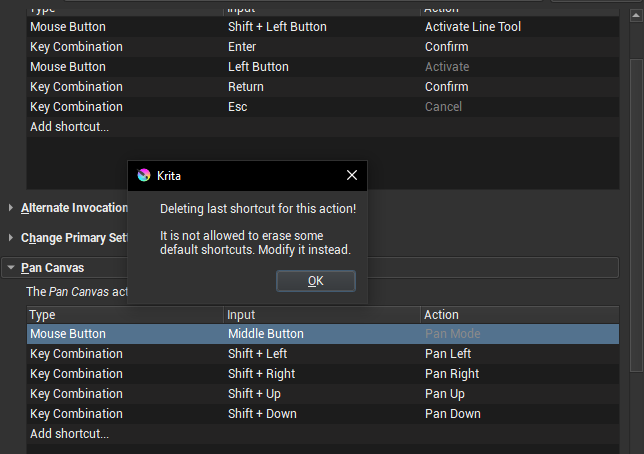Click the Left Button Activate row
The height and width of the screenshot is (454, 644).
(x=258, y=67)
